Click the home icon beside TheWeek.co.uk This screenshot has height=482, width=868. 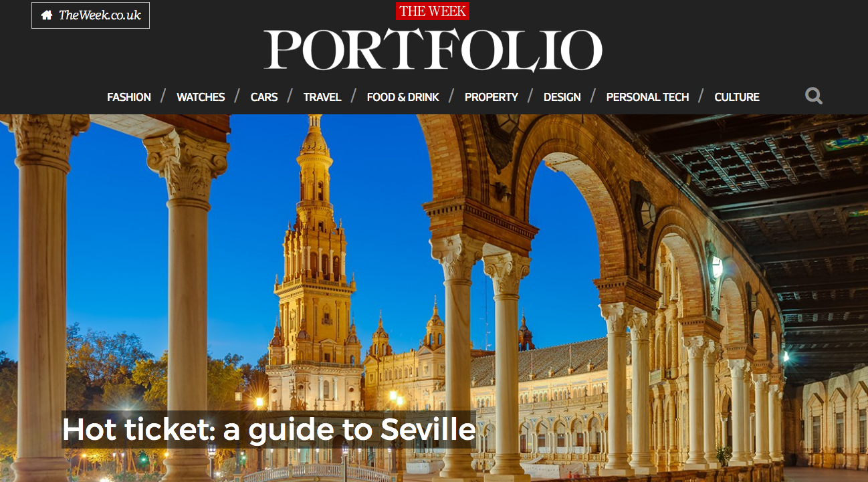[47, 15]
